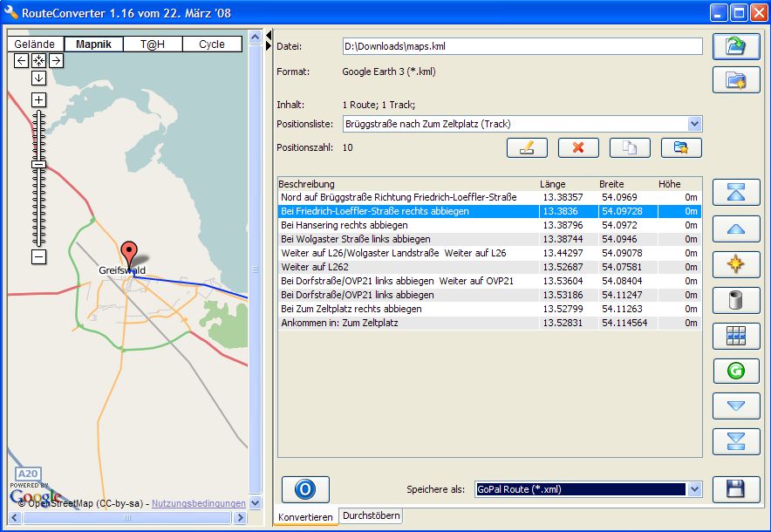Move selected position to the bottom of the list
This screenshot has height=532, width=771.
(736, 441)
